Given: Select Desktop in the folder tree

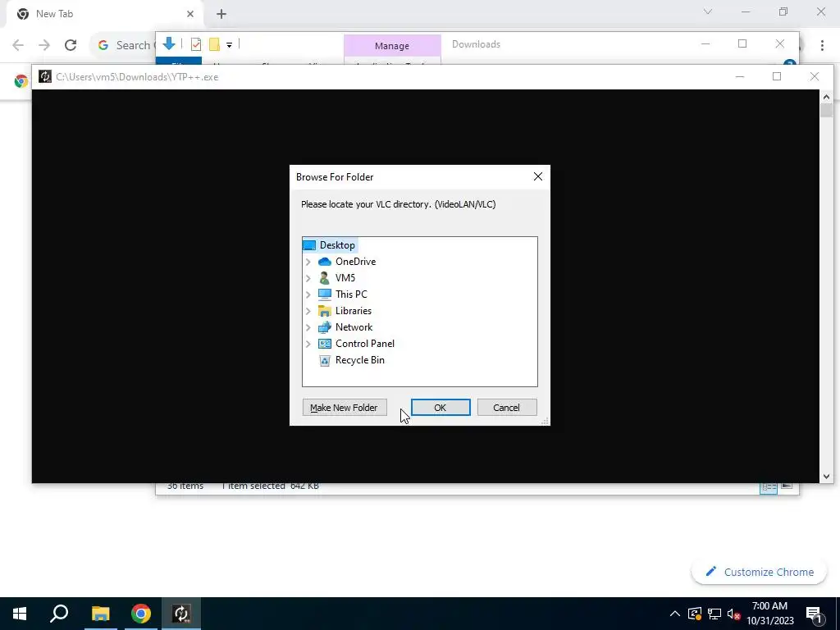Looking at the screenshot, I should coord(337,244).
